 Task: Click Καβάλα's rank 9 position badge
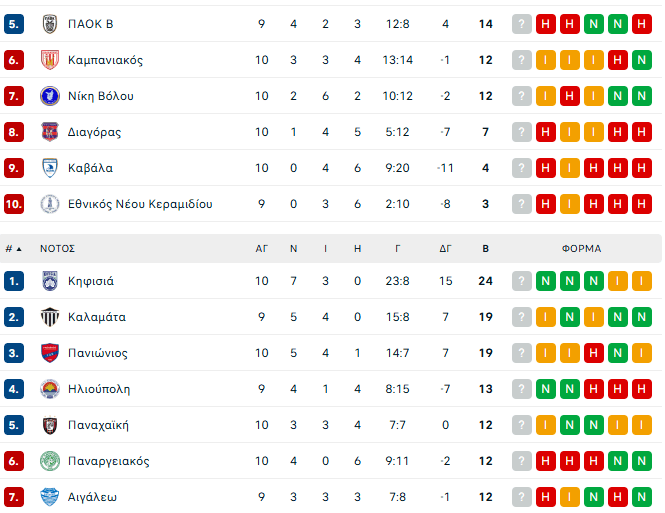pyautogui.click(x=14, y=168)
